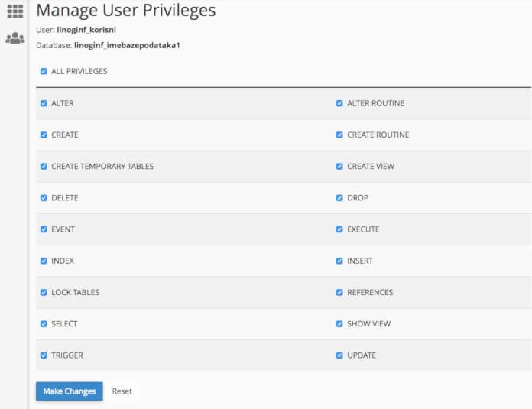This screenshot has height=409, width=532.
Task: Disable the CREATE privilege checkbox
Action: pyautogui.click(x=44, y=135)
